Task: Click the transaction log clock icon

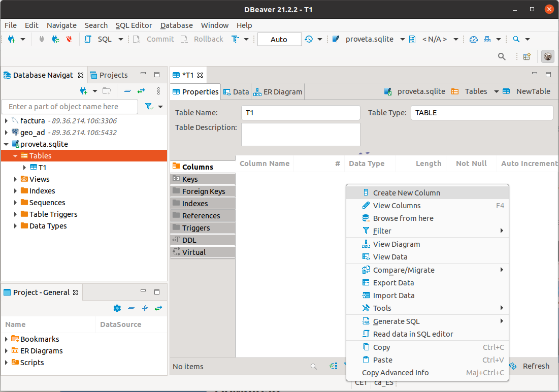Action: 309,39
